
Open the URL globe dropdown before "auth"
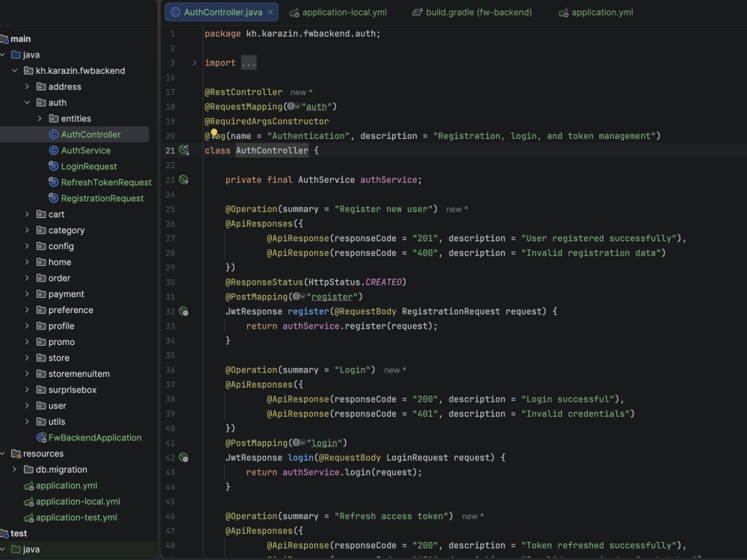293,107
